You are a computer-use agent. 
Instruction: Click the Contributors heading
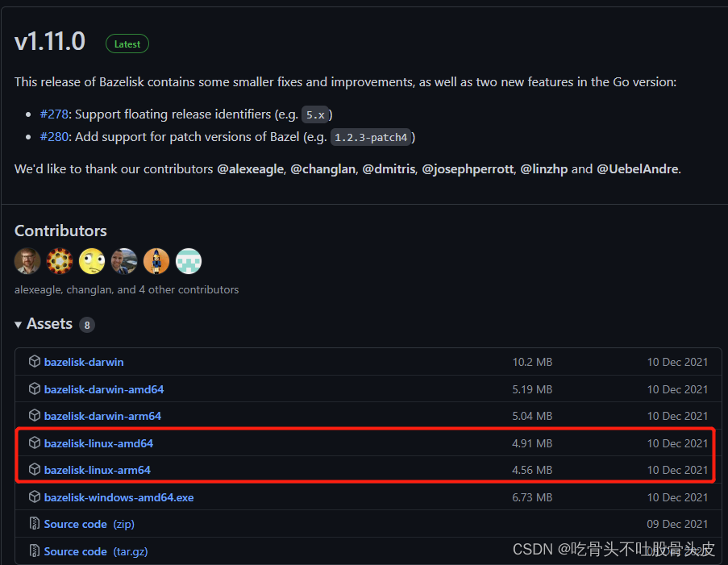pyautogui.click(x=60, y=231)
